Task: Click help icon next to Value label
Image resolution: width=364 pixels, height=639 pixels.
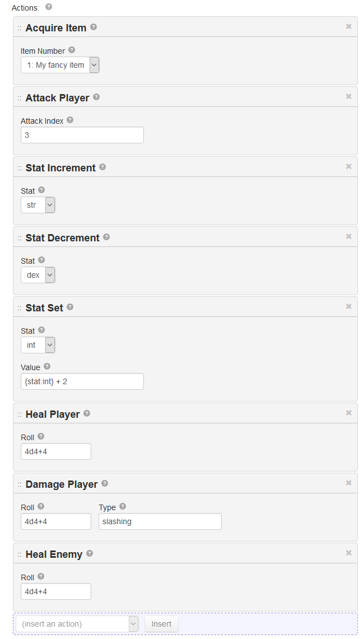Action: tap(47, 366)
